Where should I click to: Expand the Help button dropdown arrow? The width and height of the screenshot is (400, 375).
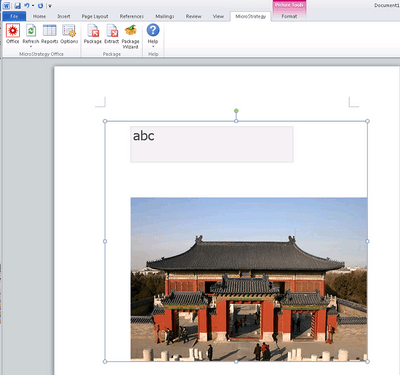tap(153, 47)
